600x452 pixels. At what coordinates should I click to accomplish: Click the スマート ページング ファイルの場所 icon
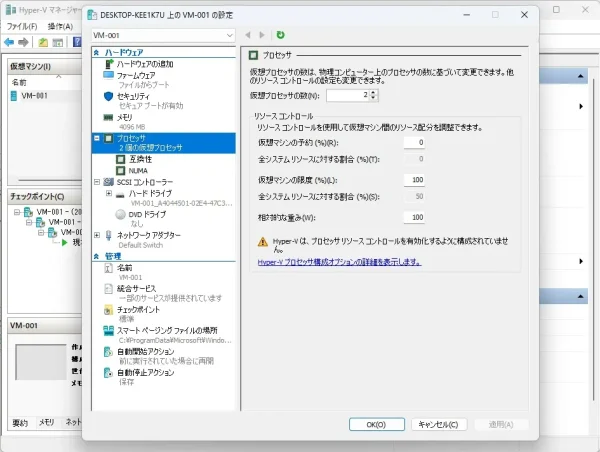[x=109, y=330]
